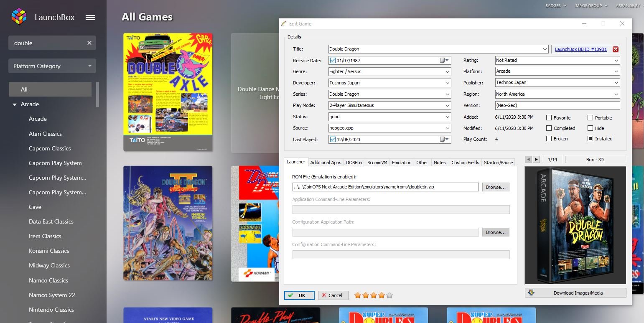Open Last Played calendar picker icon
Viewport: 644px width, 323px height.
point(445,140)
